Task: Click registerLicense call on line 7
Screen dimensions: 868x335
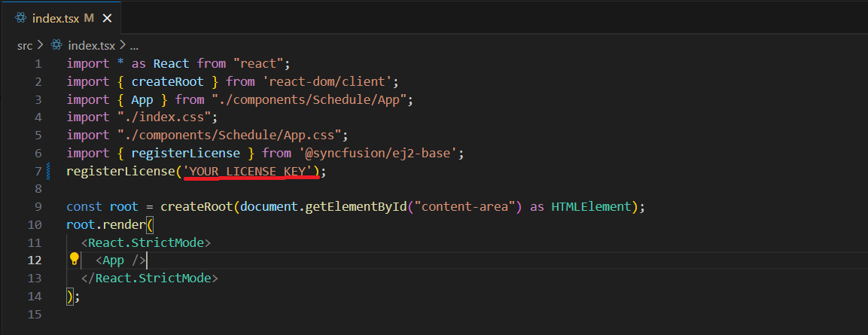Action: tap(121, 171)
